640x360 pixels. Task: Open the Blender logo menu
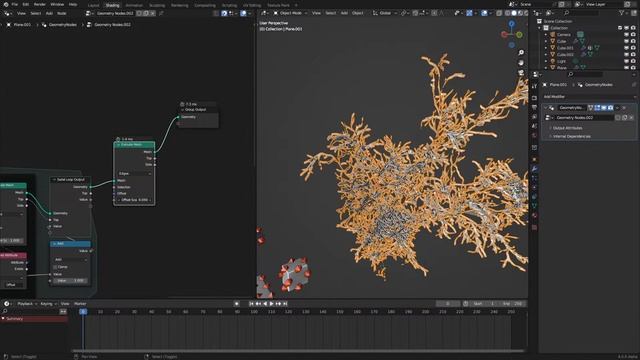pyautogui.click(x=5, y=4)
